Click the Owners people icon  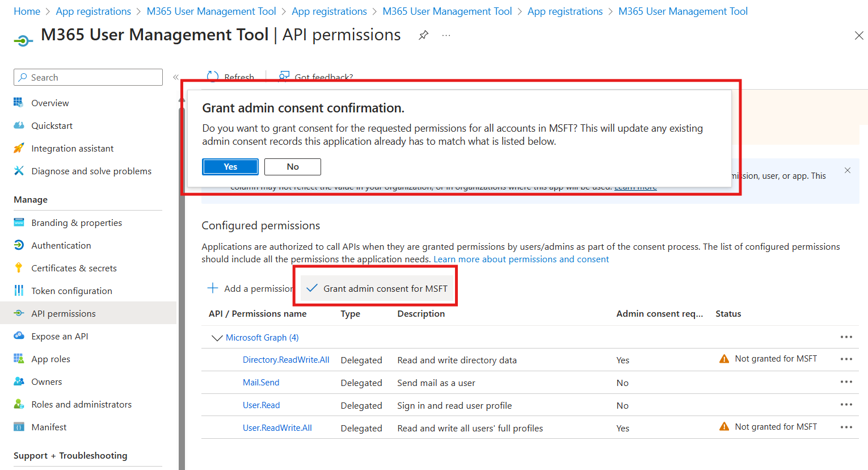(19, 381)
